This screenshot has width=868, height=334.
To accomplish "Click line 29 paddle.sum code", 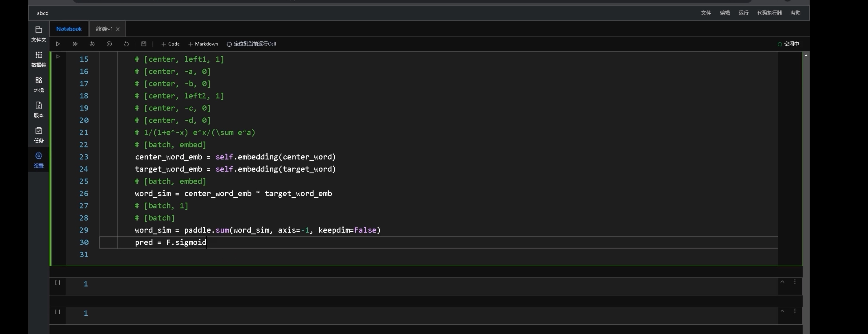I will click(257, 230).
